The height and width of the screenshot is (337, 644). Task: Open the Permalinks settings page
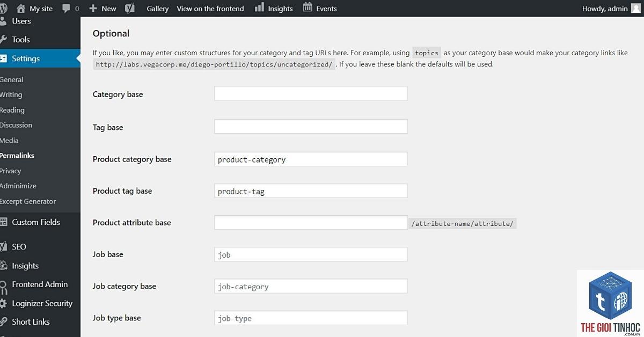(x=17, y=155)
